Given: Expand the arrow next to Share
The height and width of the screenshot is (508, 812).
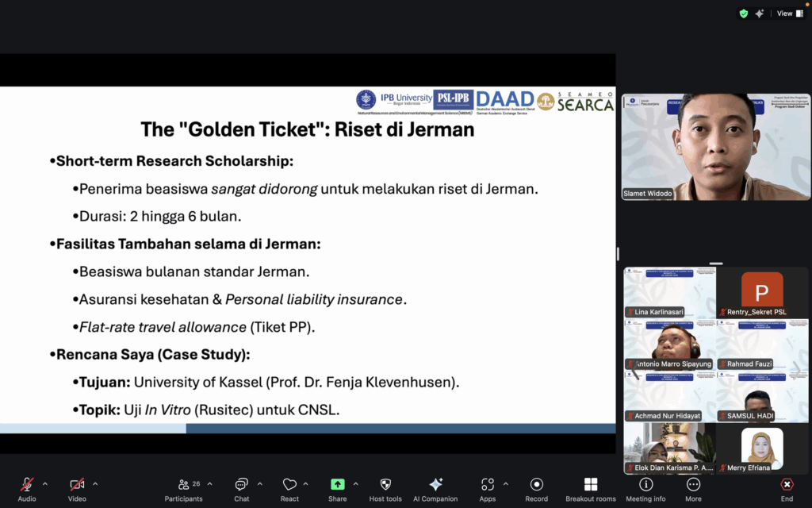Looking at the screenshot, I should click(355, 483).
